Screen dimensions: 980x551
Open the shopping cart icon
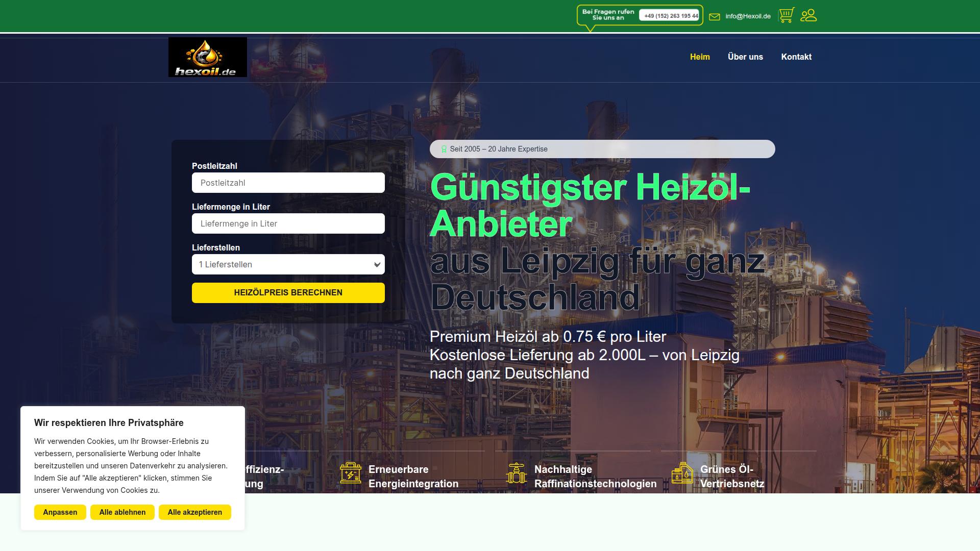pyautogui.click(x=786, y=16)
